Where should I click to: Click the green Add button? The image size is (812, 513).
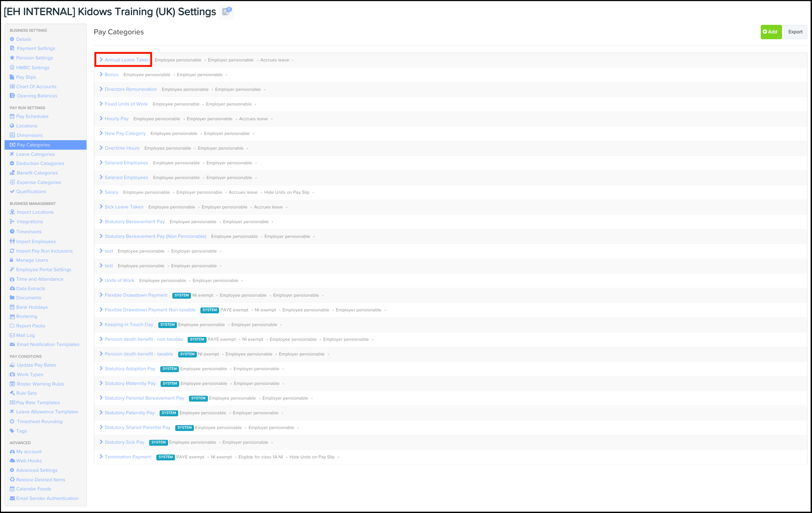771,32
